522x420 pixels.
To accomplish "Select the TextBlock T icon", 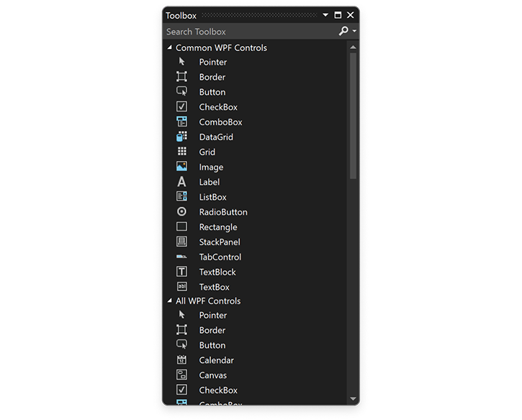I will pyautogui.click(x=181, y=272).
